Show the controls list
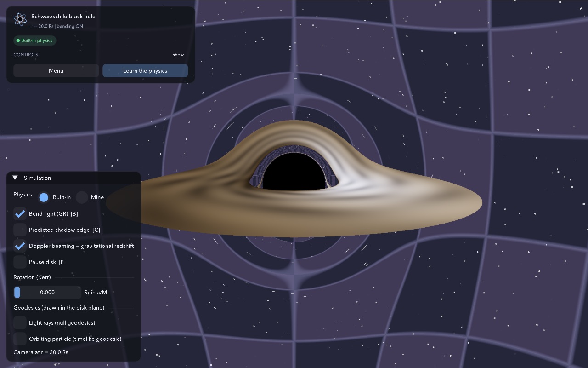588x368 pixels. (178, 55)
